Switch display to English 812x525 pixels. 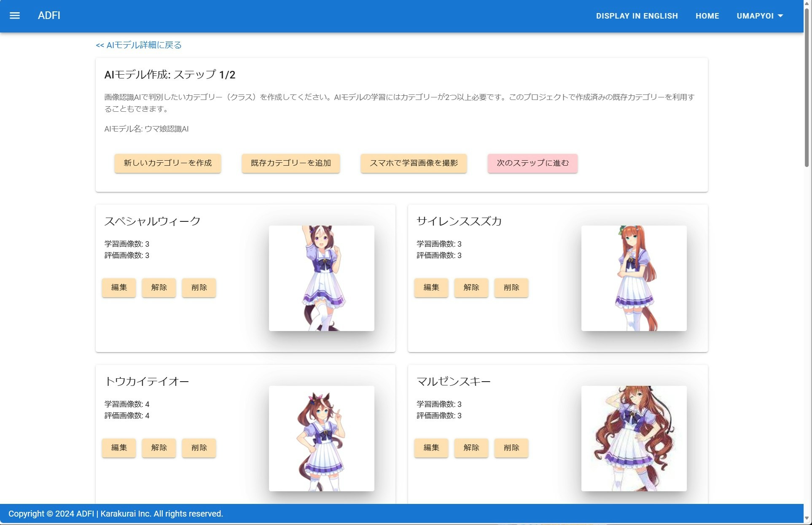tap(637, 16)
